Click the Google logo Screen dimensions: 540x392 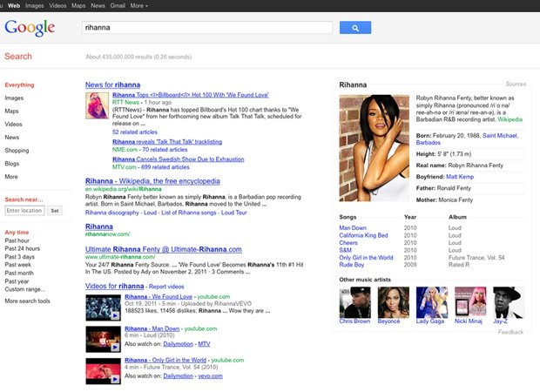click(x=36, y=28)
